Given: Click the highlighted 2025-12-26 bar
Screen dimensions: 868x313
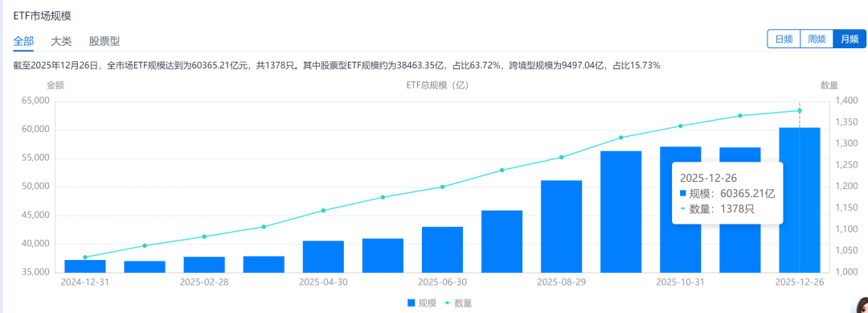Looking at the screenshot, I should (x=800, y=200).
